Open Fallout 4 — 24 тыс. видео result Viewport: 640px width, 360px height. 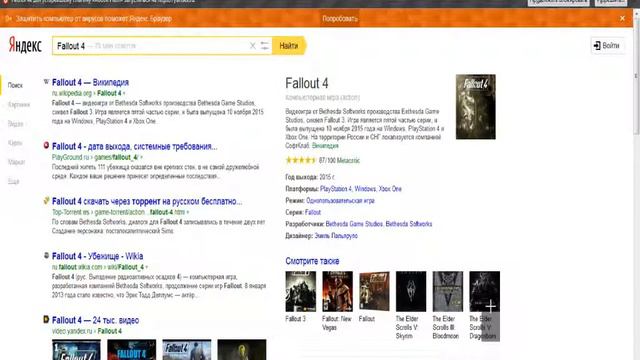[x=96, y=320]
